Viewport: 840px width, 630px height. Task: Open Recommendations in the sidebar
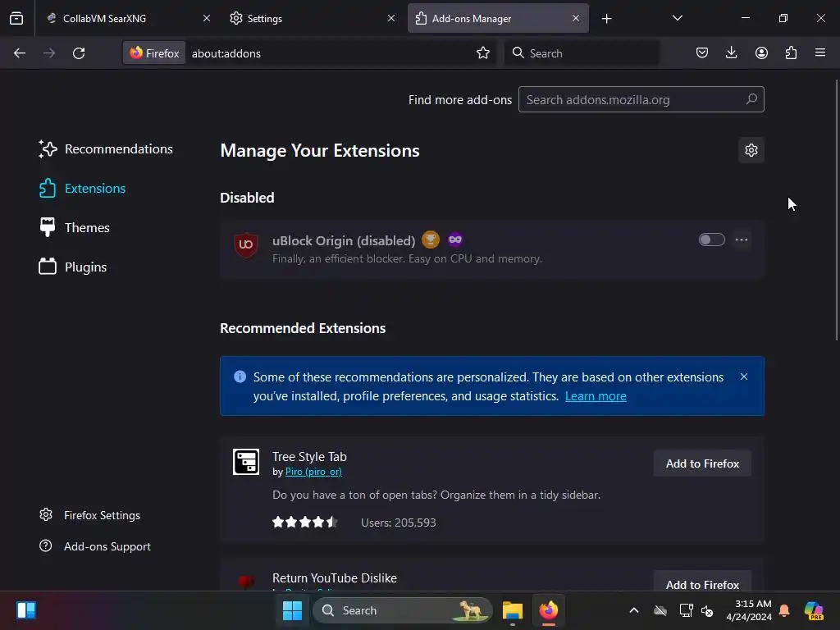pos(106,149)
